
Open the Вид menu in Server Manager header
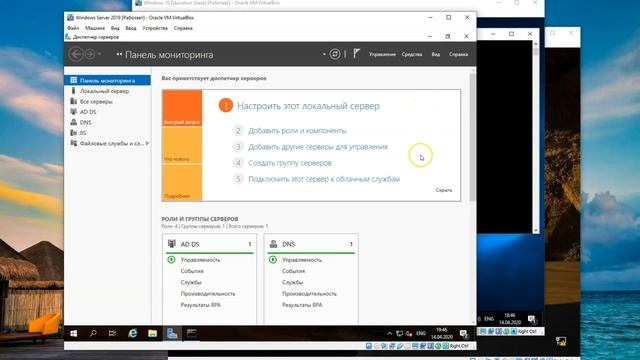coord(436,54)
